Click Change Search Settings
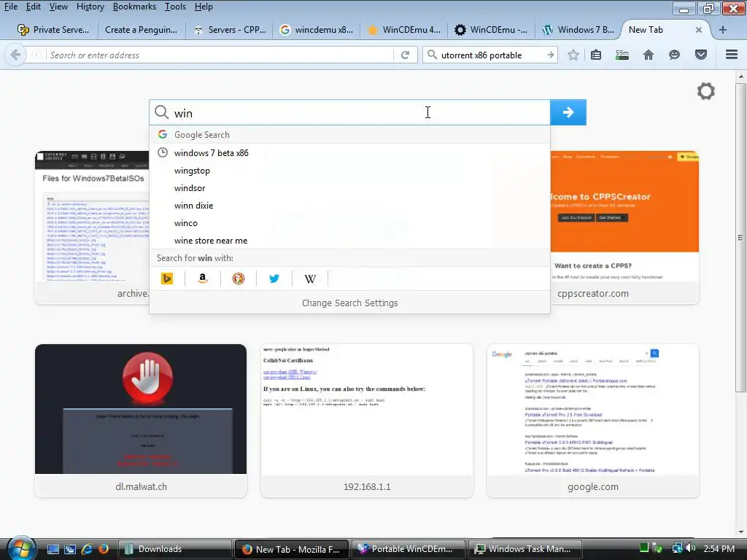This screenshot has height=560, width=747. (x=349, y=303)
